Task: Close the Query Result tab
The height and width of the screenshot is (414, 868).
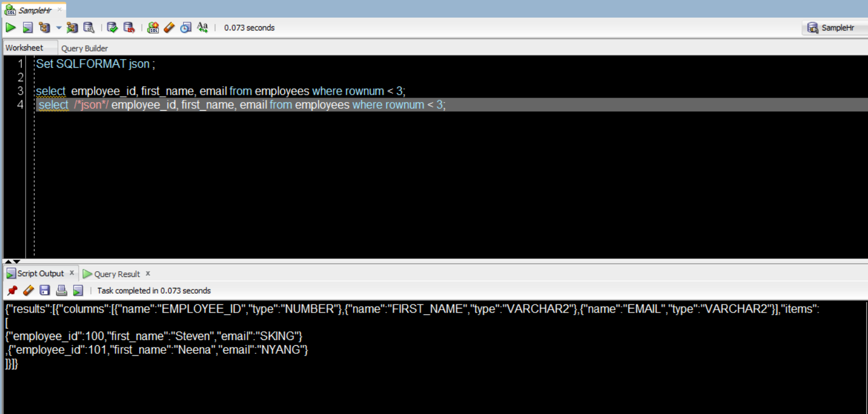Action: click(148, 274)
